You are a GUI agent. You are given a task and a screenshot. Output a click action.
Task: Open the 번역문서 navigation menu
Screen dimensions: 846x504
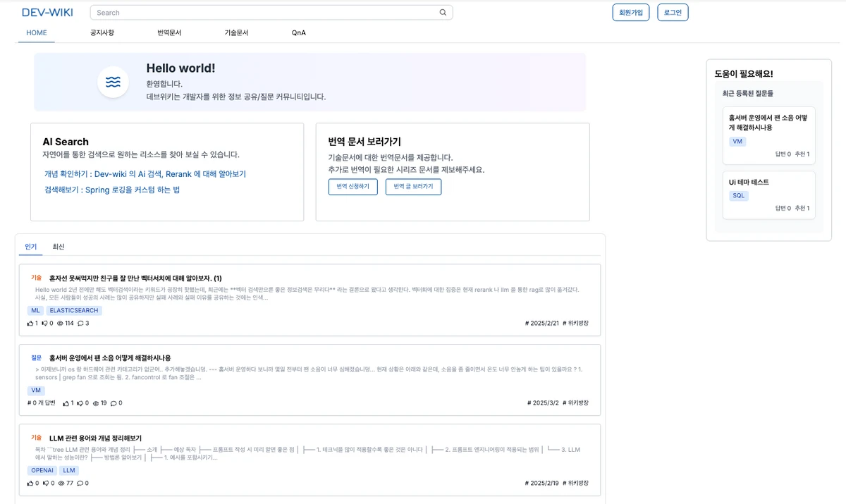coord(169,32)
